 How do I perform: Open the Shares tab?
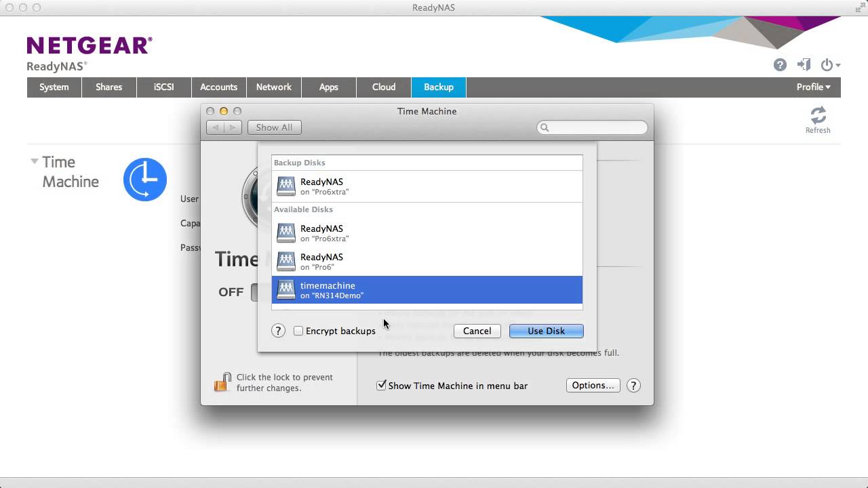(108, 87)
